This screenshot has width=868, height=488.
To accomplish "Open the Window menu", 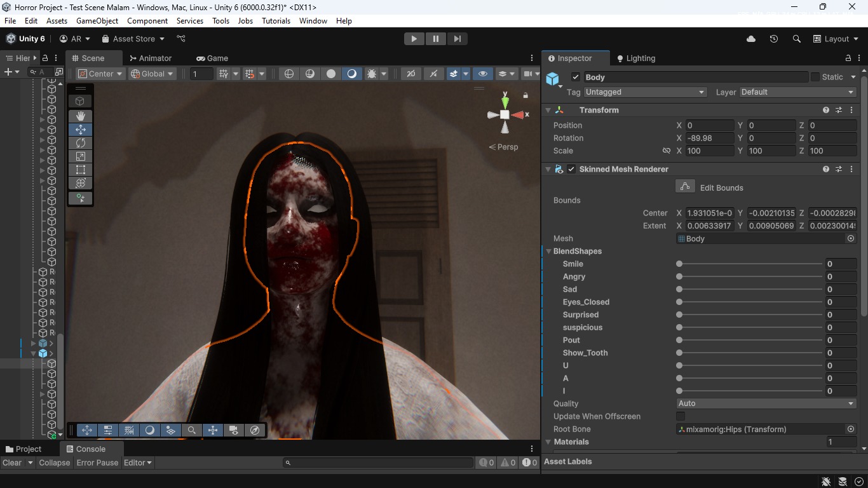I will [313, 21].
